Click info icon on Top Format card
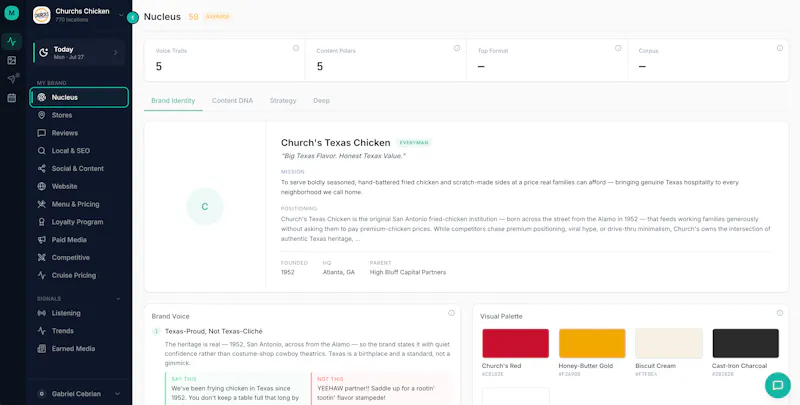The width and height of the screenshot is (800, 405). click(618, 48)
